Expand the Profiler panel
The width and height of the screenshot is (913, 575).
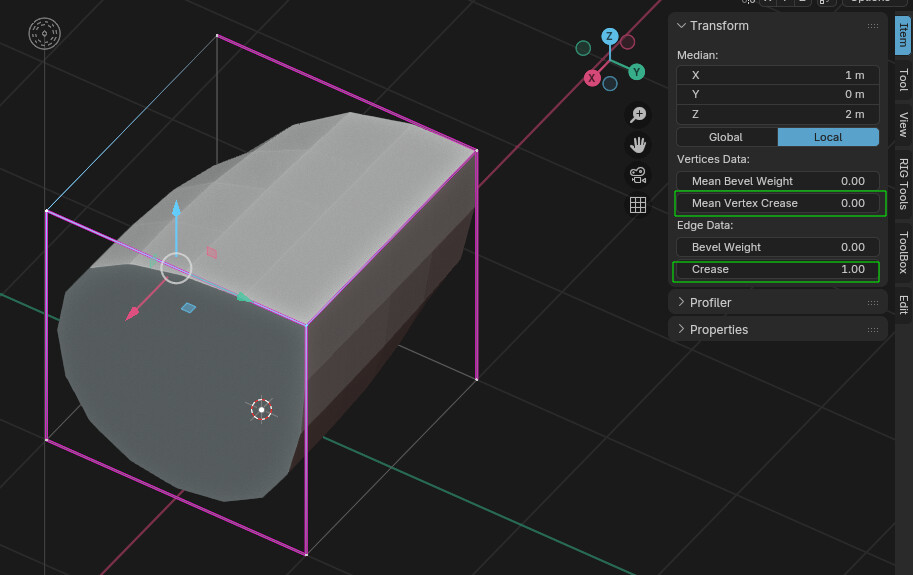681,303
